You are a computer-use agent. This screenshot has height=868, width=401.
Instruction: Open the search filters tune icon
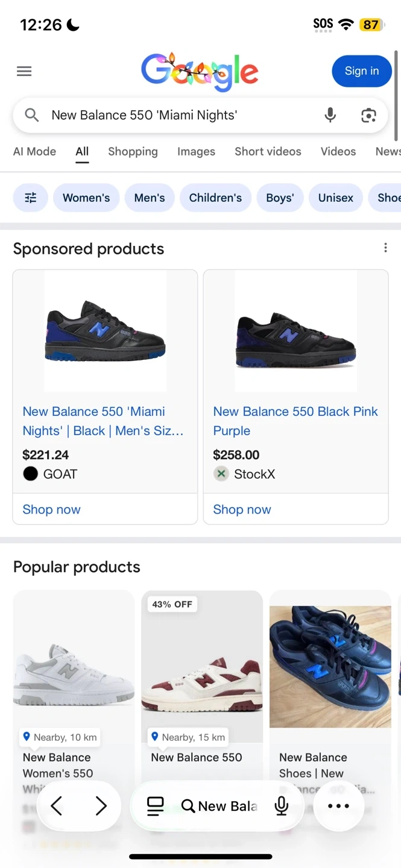coord(31,198)
